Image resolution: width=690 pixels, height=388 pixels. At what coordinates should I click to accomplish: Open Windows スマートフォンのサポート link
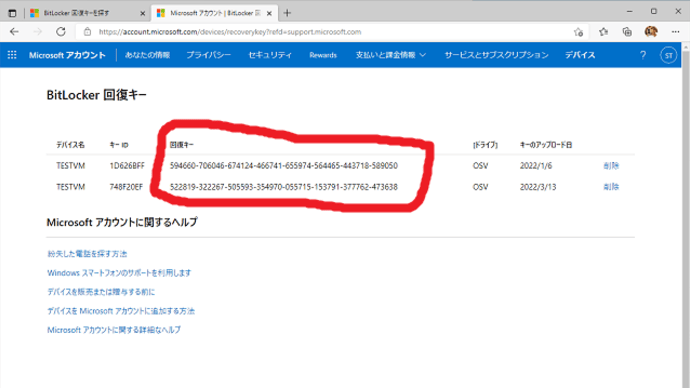119,273
